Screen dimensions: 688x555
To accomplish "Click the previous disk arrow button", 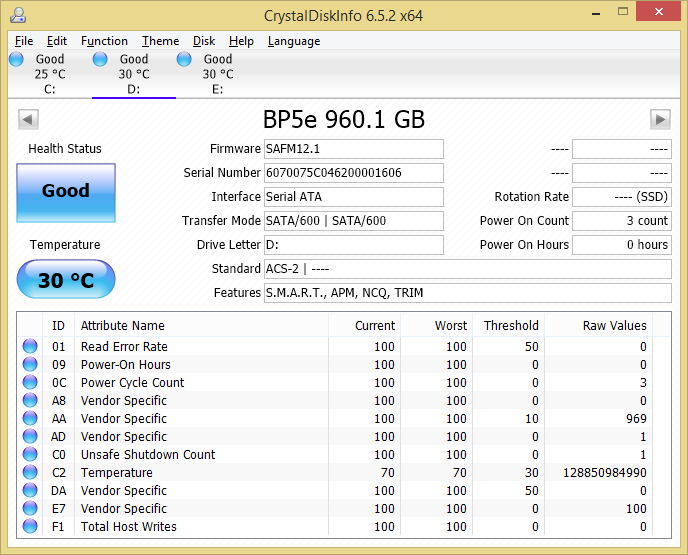I will pyautogui.click(x=28, y=120).
